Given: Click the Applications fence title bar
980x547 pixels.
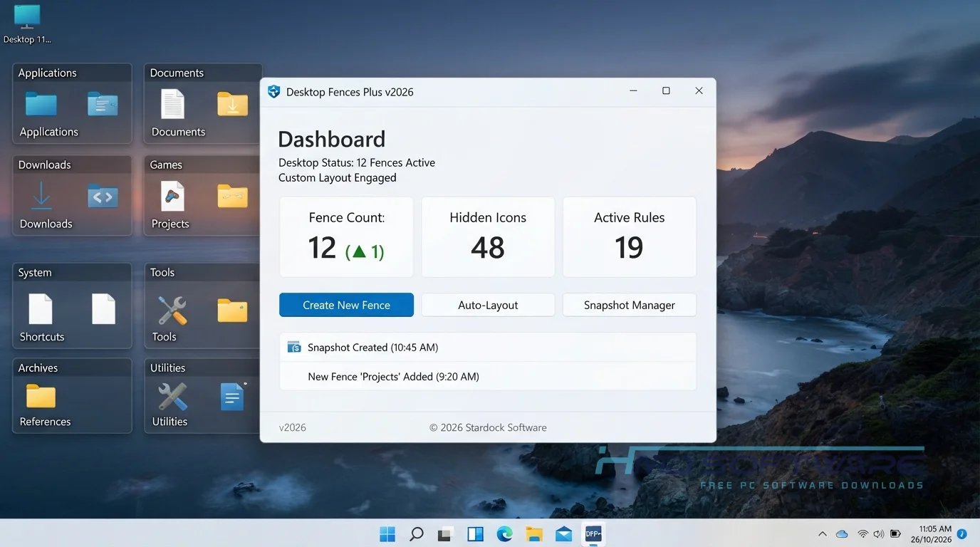Looking at the screenshot, I should tap(72, 73).
